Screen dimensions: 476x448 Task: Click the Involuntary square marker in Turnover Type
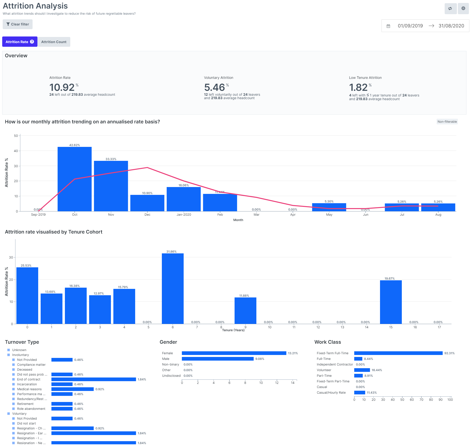[9, 355]
